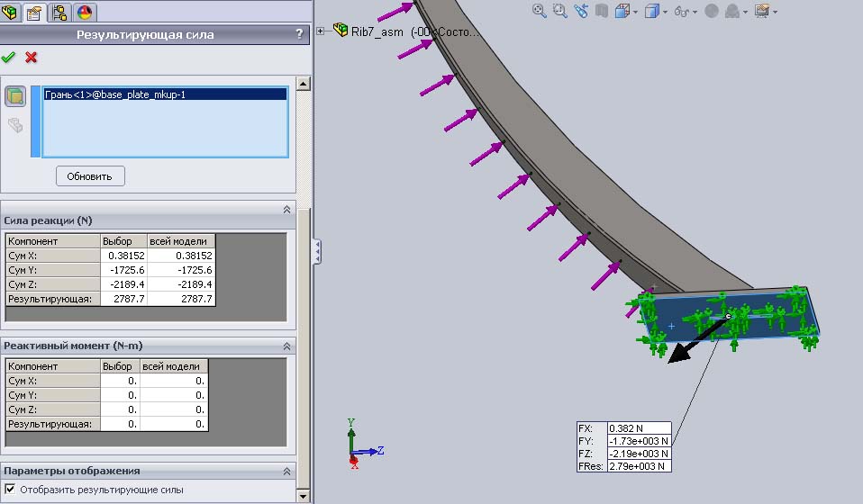Select Zoom to Area tool
This screenshot has width=863, height=504.
point(559,11)
